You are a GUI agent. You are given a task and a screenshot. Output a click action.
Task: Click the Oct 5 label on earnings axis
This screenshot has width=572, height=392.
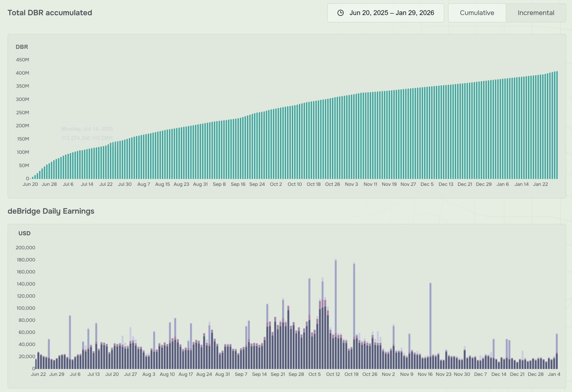click(315, 374)
